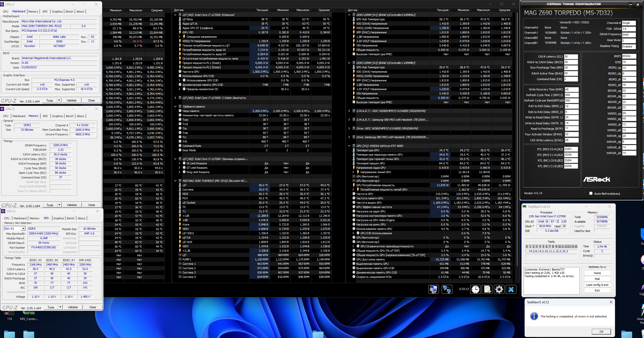Click HWiNFO reset clock icon
Screen dimensions: 644x338
point(476,289)
